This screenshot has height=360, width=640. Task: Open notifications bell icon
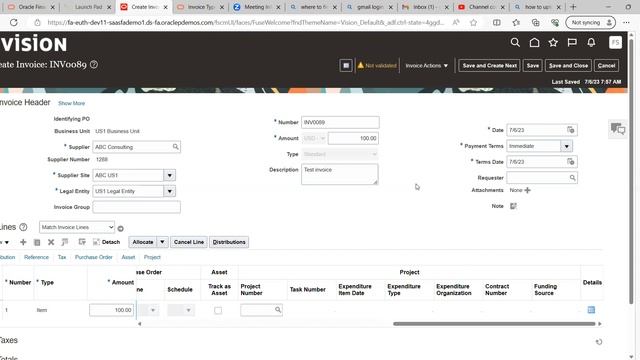point(591,42)
